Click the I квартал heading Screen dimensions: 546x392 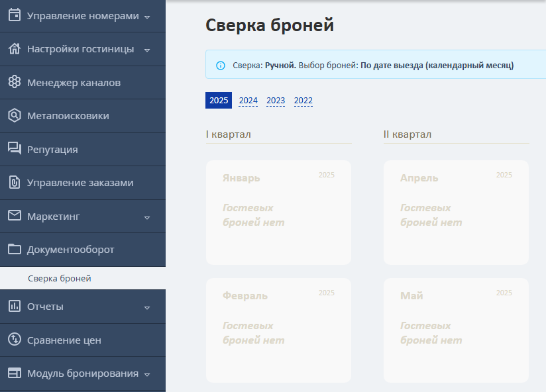[229, 134]
